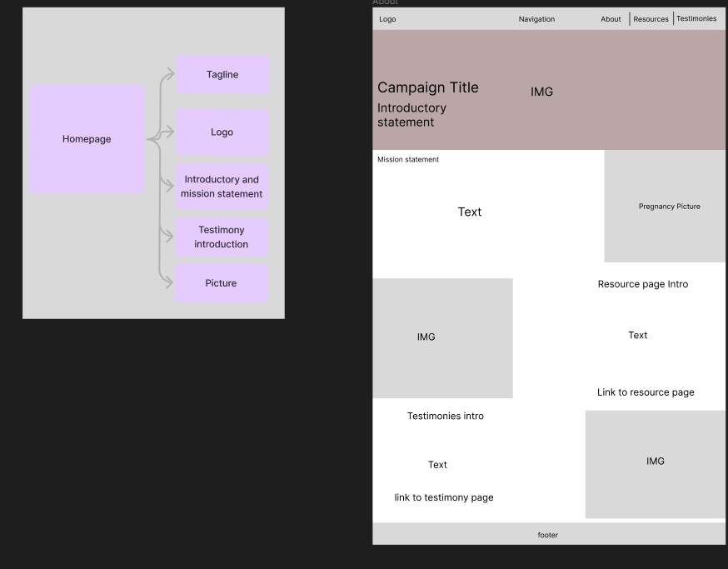Viewport: 728px width, 569px height.
Task: Click the footer label
Action: 548,535
